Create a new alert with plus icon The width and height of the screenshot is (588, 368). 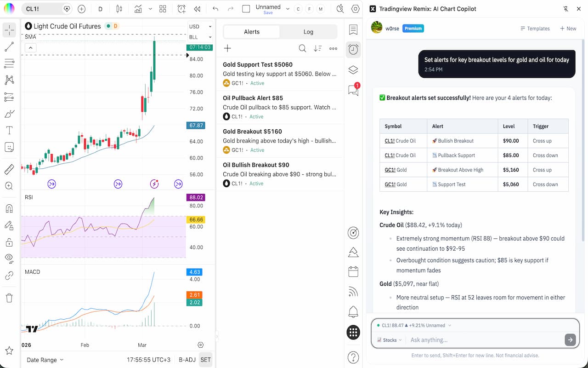[227, 48]
